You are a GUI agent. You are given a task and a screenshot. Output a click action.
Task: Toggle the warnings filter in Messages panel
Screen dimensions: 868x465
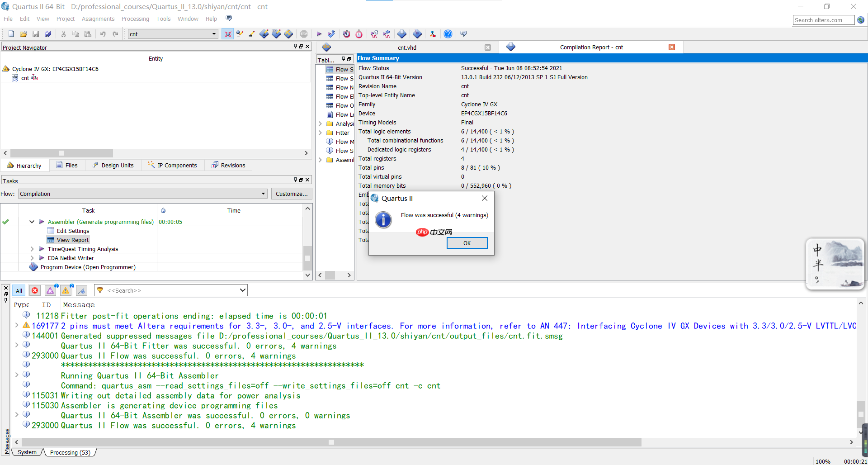coord(66,290)
